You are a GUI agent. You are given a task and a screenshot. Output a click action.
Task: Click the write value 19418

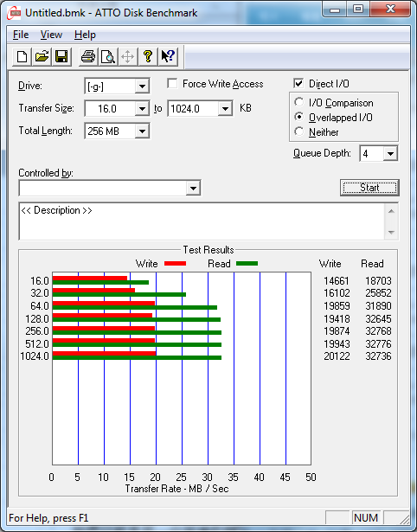pos(337,319)
